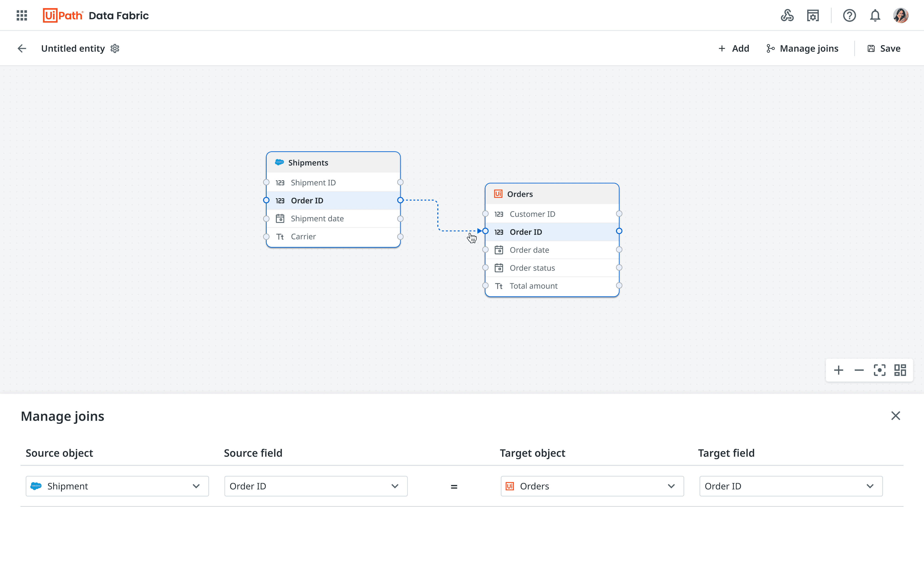Screen dimensions: 924x576
Task: Click the entity settings gear icon
Action: point(115,48)
